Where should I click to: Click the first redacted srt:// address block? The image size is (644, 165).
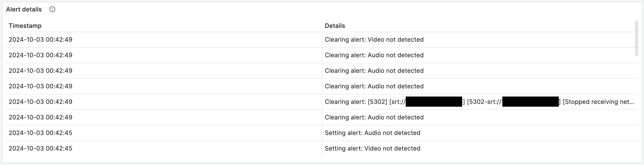tap(434, 102)
